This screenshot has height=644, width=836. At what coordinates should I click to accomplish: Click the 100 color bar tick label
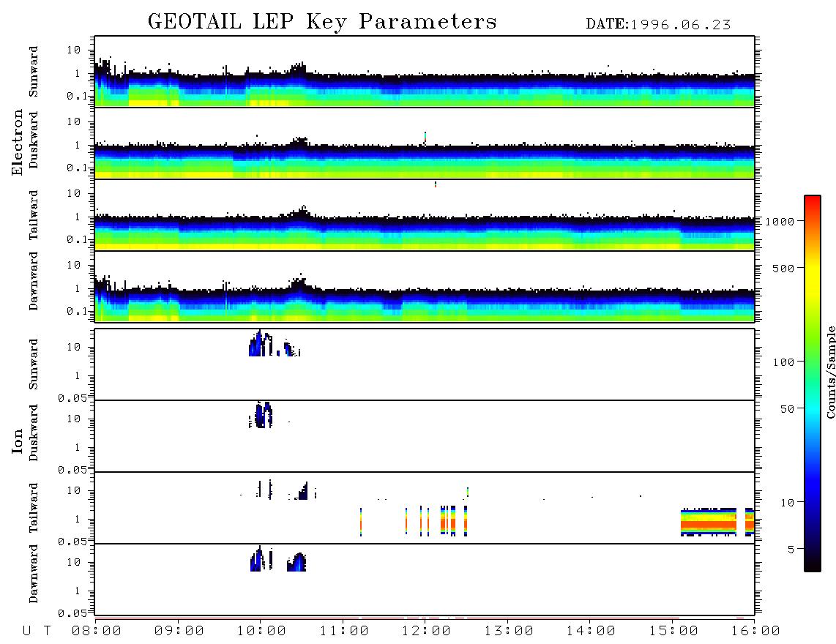(784, 362)
